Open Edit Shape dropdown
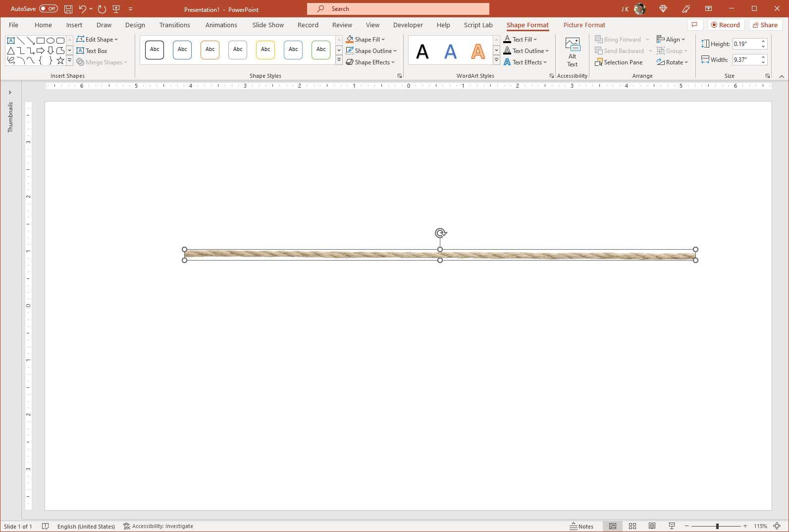Image resolution: width=789 pixels, height=532 pixels. click(x=98, y=40)
